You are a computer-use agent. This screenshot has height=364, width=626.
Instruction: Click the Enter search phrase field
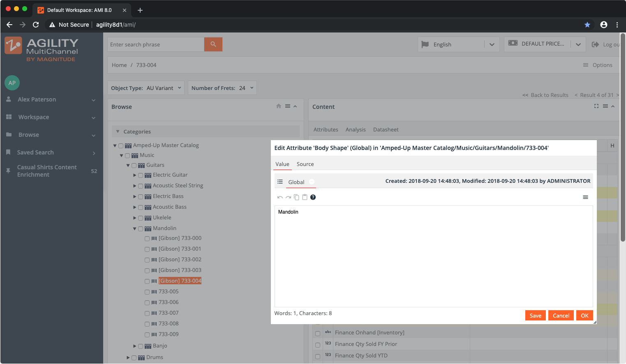[x=156, y=44]
